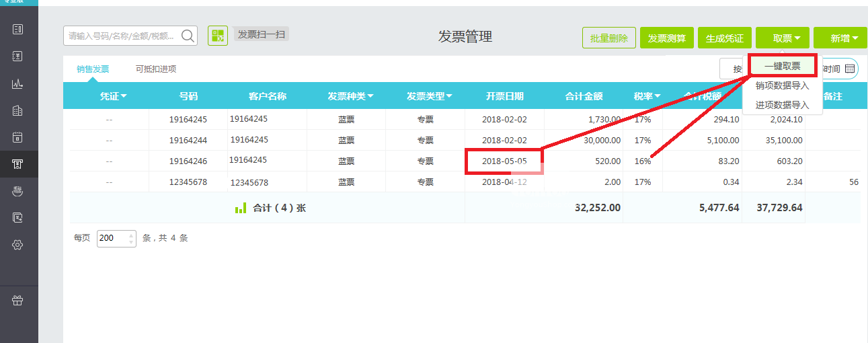Select 销项数据导入 from the menu
Image resolution: width=868 pixels, height=343 pixels.
(783, 85)
